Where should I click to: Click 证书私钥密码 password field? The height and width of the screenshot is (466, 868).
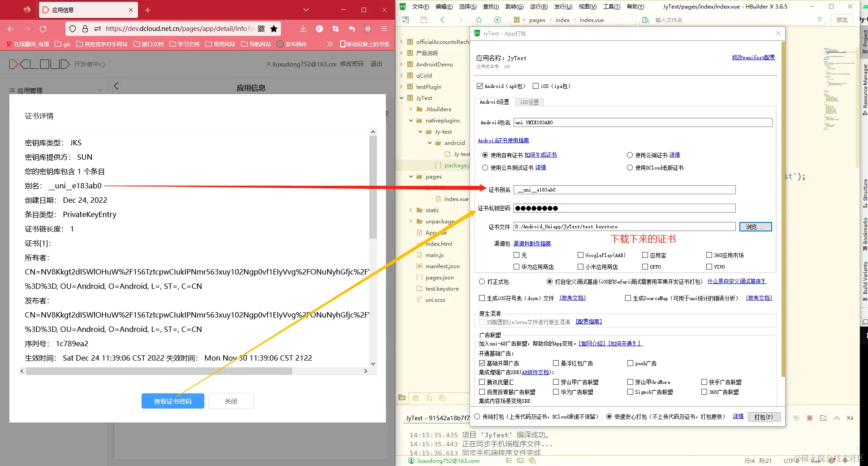(x=625, y=208)
